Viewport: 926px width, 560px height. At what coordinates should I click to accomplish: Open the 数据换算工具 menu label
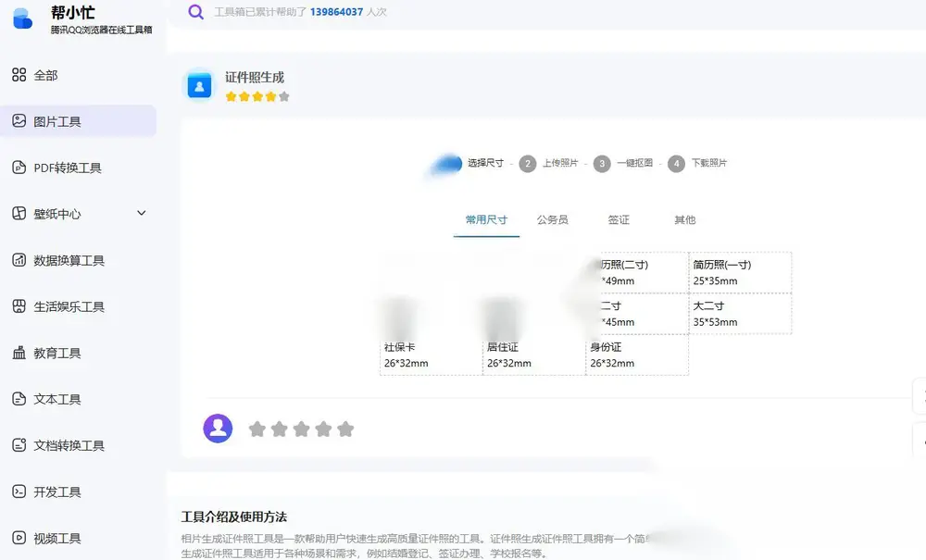point(69,261)
